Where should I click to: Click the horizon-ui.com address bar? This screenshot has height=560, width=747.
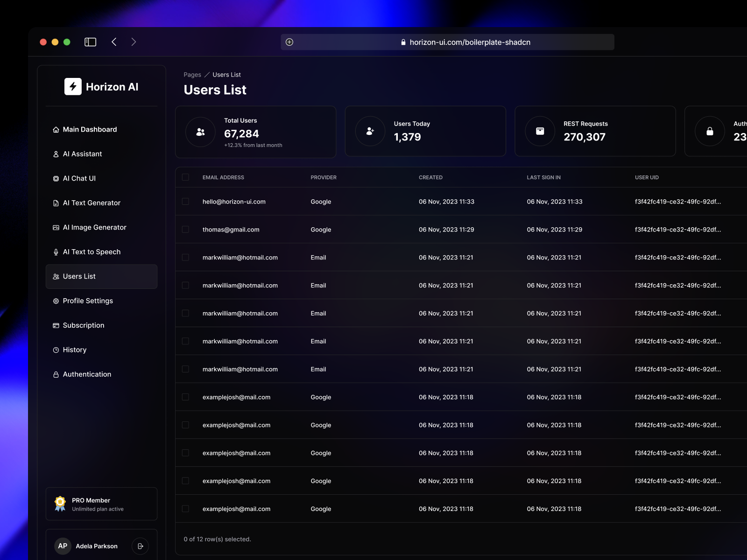(469, 42)
